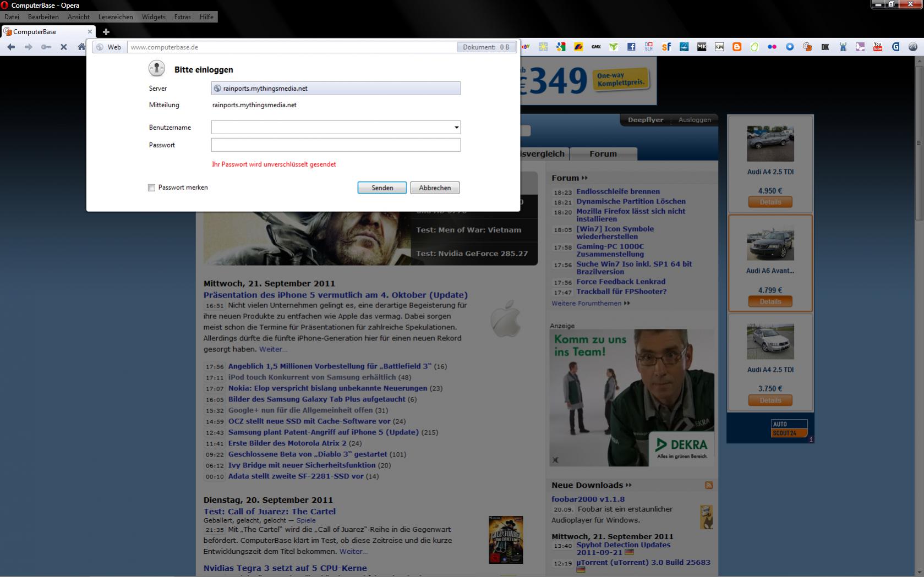Go to the home page

[x=81, y=47]
